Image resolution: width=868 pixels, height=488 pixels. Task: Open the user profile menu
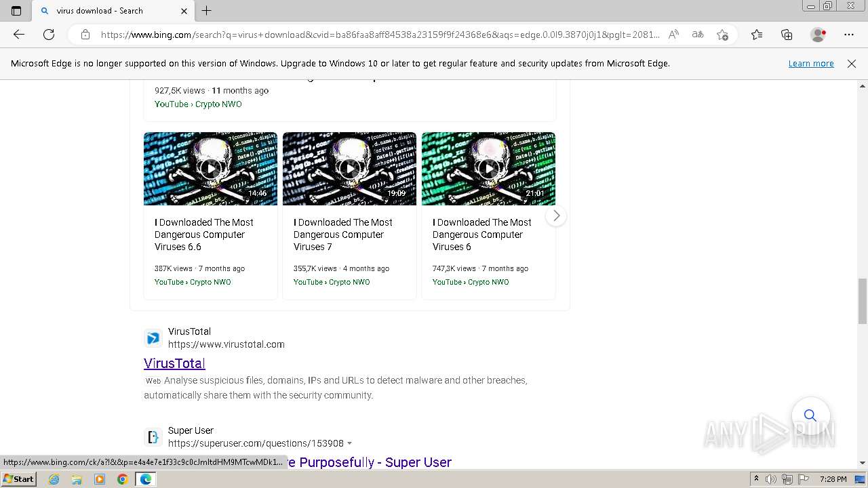pyautogui.click(x=818, y=35)
